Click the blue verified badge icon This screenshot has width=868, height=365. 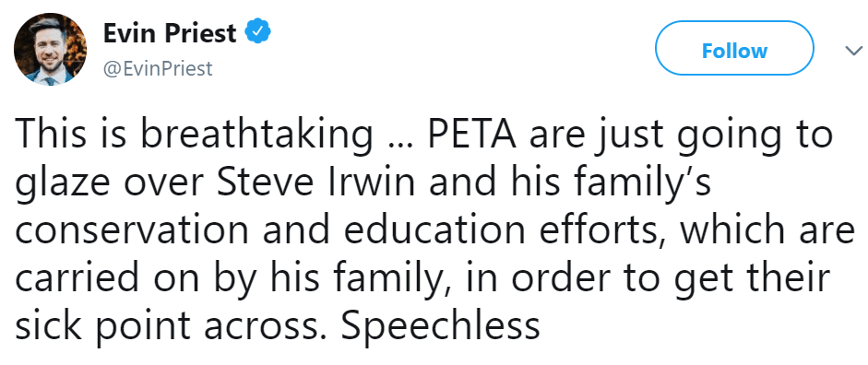(x=257, y=33)
